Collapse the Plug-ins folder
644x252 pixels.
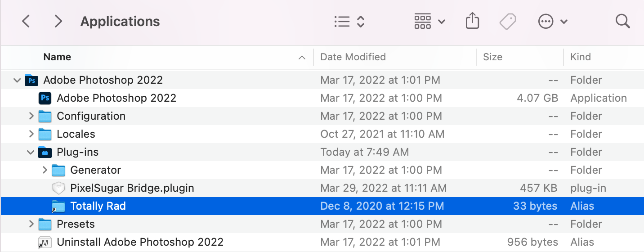click(31, 153)
